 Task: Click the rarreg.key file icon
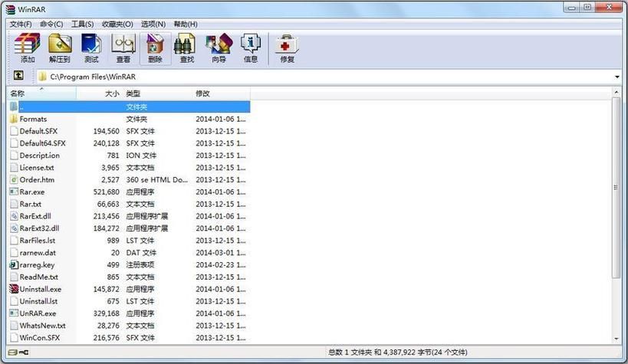point(14,264)
